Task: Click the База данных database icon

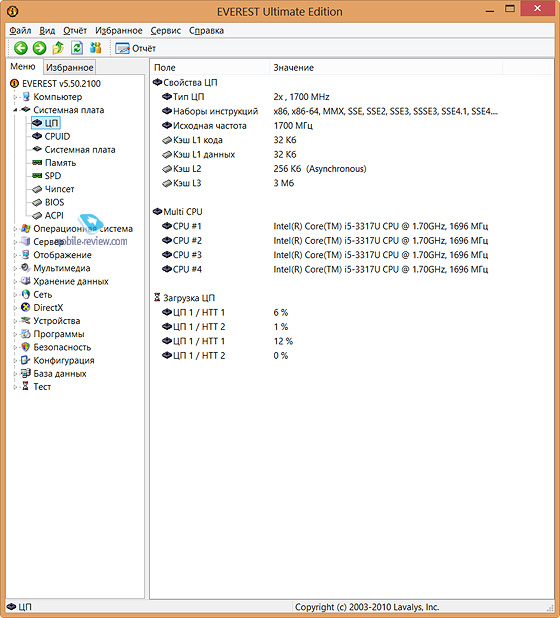Action: click(x=26, y=373)
